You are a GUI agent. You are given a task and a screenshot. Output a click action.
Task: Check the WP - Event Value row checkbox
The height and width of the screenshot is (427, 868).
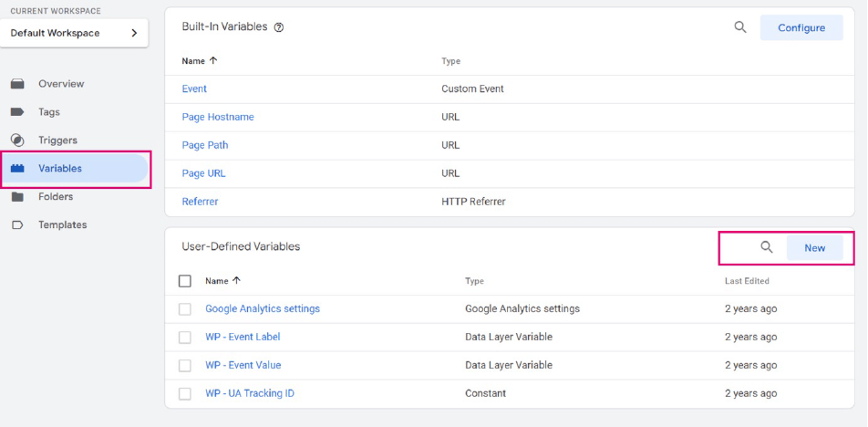coord(185,366)
